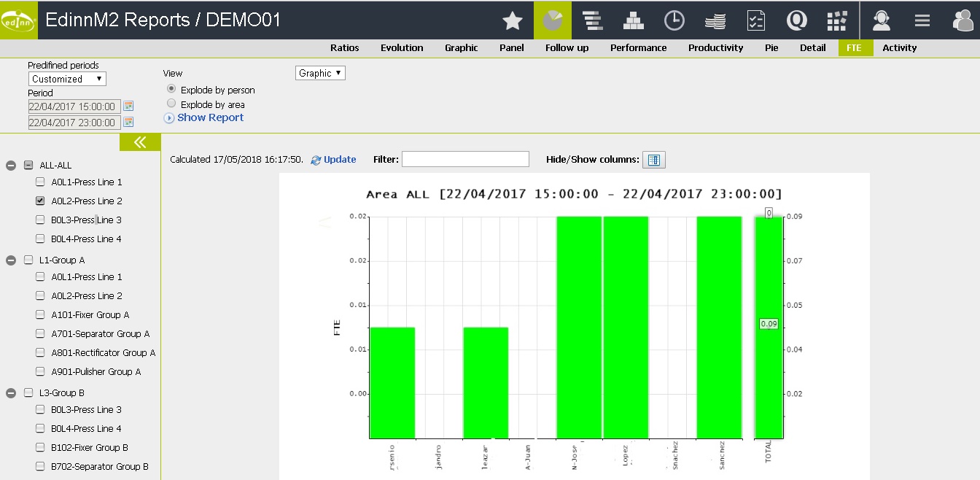Check B0L3-Press Line 3 under ALL-ALL

pyautogui.click(x=40, y=220)
